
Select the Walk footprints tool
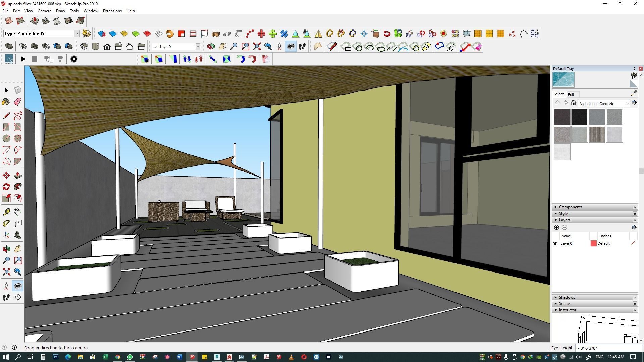pyautogui.click(x=6, y=297)
